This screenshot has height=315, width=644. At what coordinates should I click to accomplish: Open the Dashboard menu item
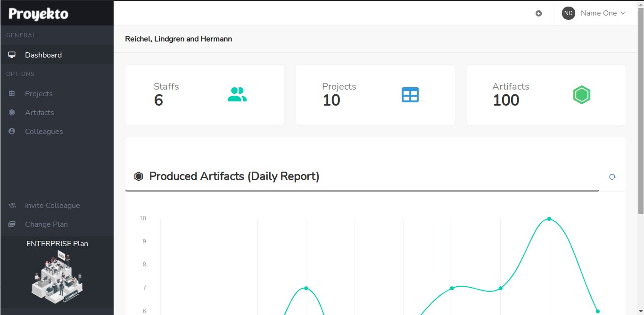coord(57,55)
